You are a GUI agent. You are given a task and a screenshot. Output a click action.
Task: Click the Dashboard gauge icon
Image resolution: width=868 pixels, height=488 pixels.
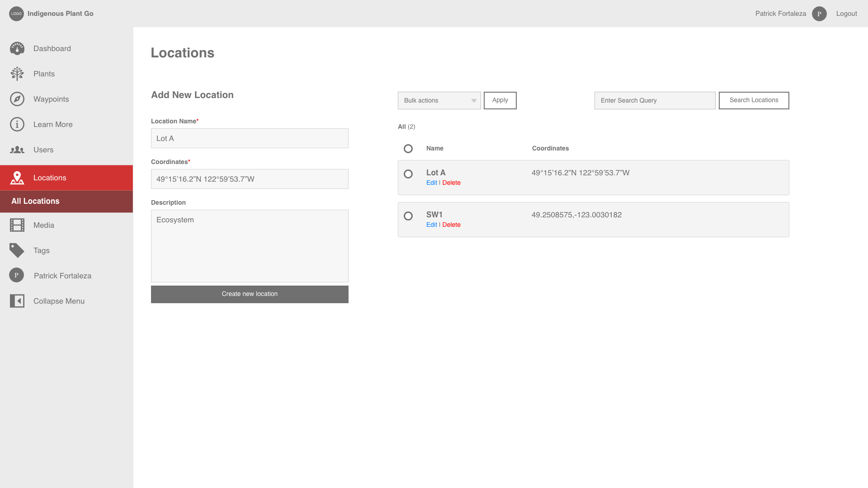pyautogui.click(x=17, y=48)
